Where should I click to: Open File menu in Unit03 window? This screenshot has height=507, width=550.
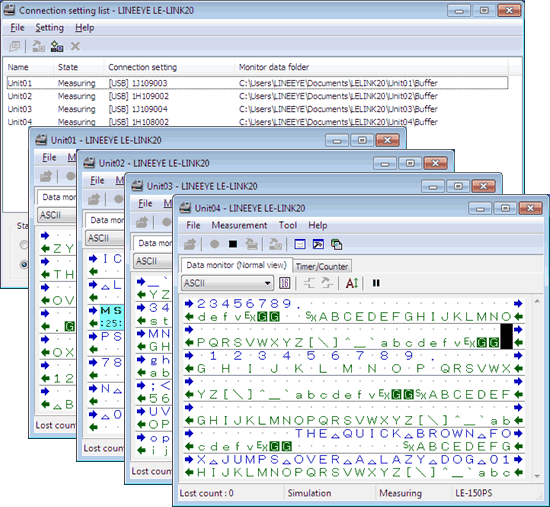[x=145, y=203]
